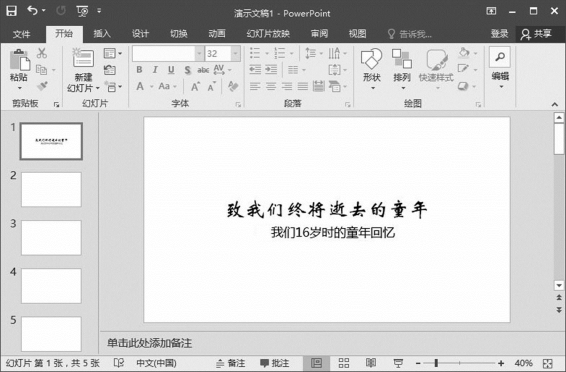This screenshot has width=566, height=372.
Task: Click the Save icon in quick access toolbar
Action: (12, 11)
